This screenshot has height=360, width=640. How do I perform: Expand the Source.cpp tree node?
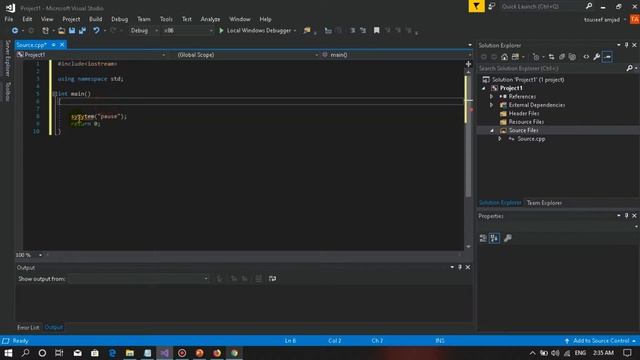[x=500, y=139]
